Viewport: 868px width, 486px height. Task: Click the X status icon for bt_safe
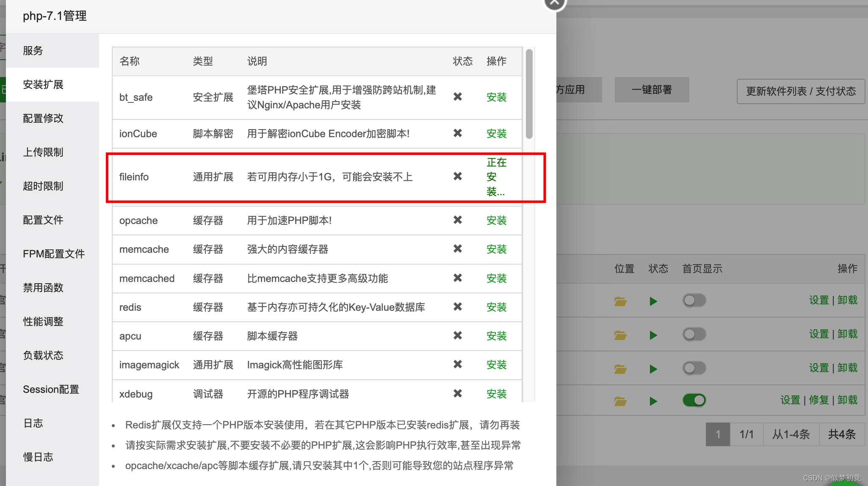pyautogui.click(x=457, y=97)
